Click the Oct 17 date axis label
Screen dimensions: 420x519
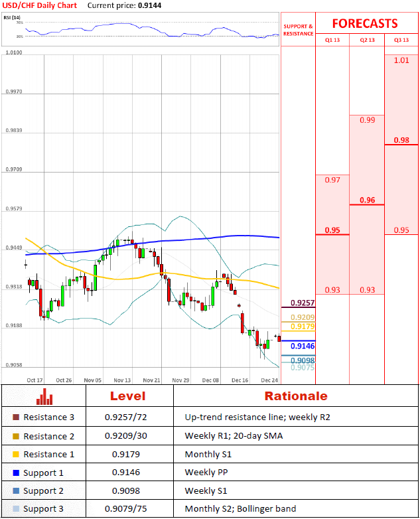(35, 380)
